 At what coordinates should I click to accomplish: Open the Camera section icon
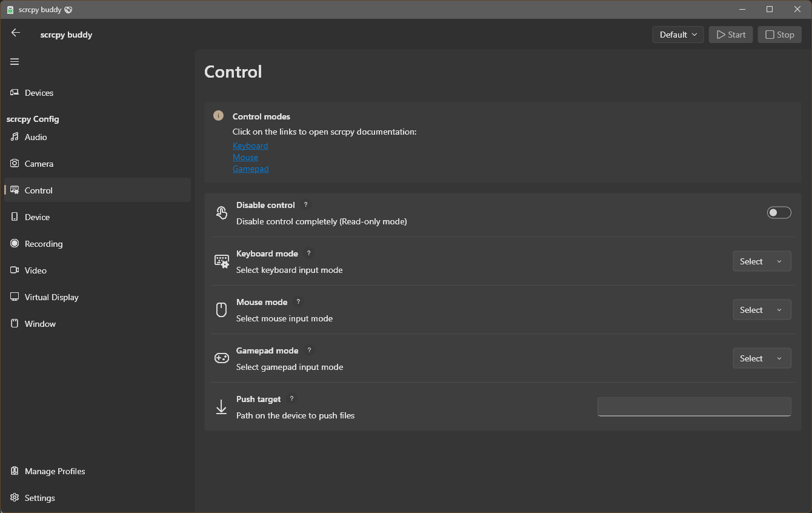coord(13,163)
